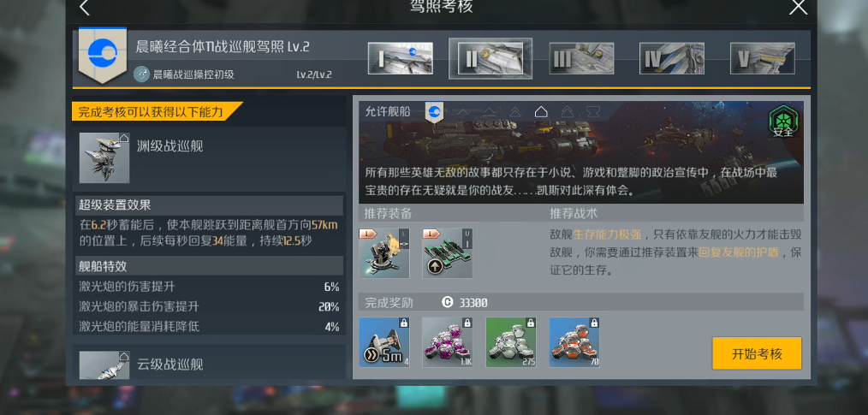
Task: View the purple ore reward with 1.1K
Action: tap(448, 342)
